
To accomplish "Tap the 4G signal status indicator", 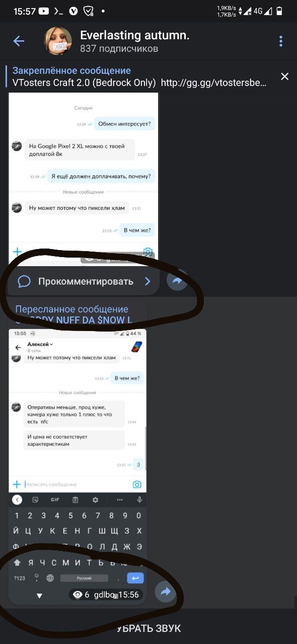I will [258, 11].
